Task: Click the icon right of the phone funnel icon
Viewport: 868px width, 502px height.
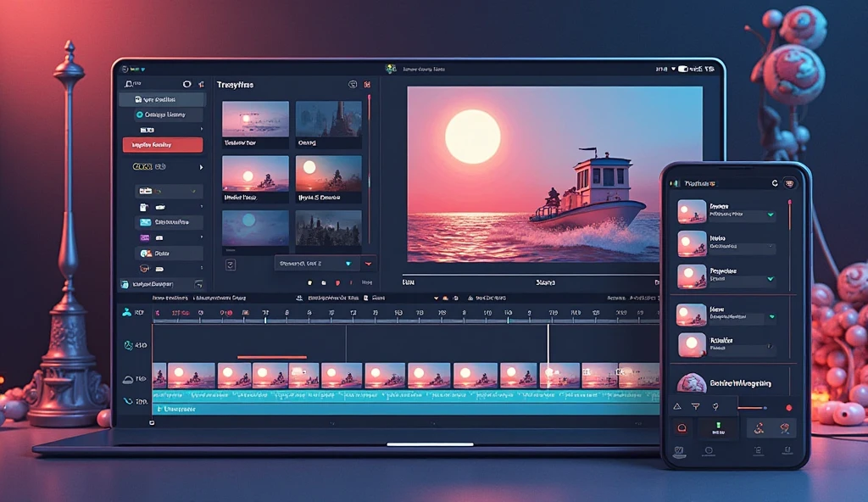Action: click(715, 407)
